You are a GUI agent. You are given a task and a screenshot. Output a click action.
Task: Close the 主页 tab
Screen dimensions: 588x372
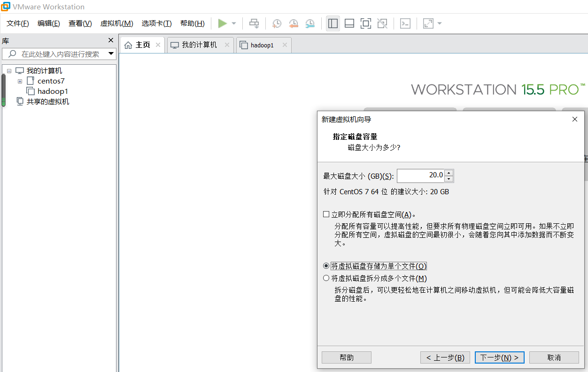click(x=158, y=45)
